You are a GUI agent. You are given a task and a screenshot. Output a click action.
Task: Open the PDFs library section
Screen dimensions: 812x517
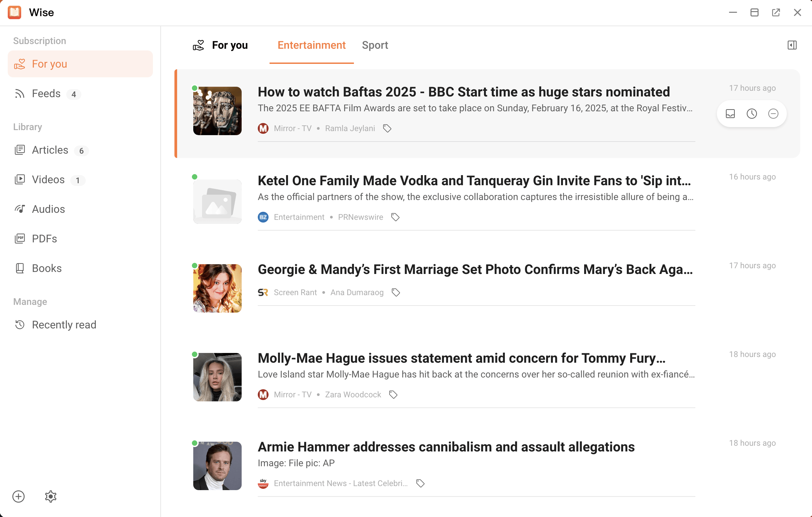(44, 239)
